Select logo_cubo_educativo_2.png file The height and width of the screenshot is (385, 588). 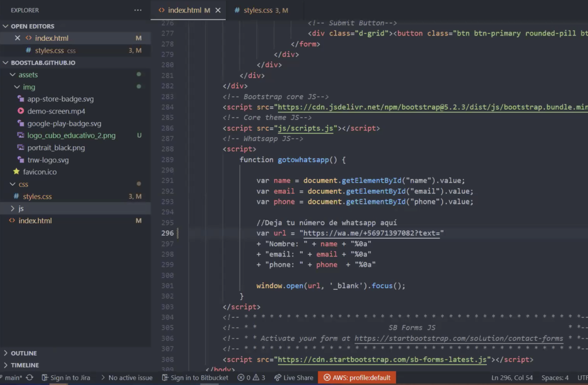(71, 135)
